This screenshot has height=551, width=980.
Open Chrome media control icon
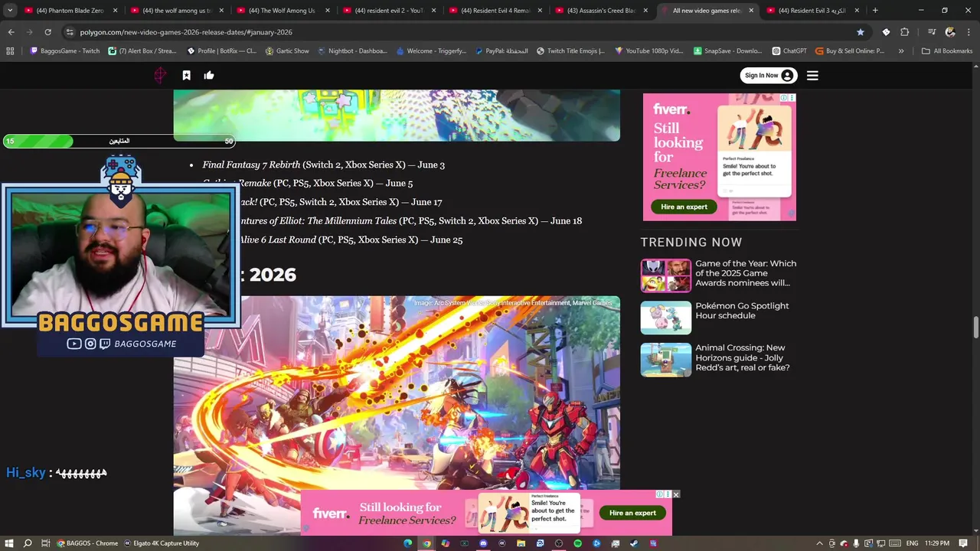932,32
